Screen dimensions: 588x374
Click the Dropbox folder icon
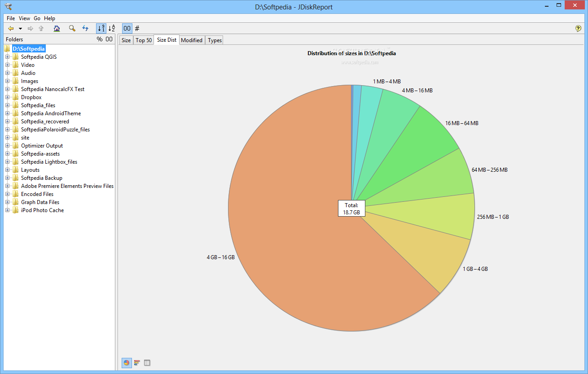click(x=15, y=97)
